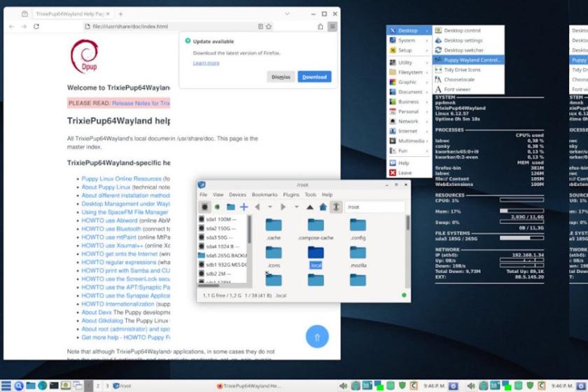Click the /root path field in the file manager
Screen dimensions: 588x392
point(374,206)
